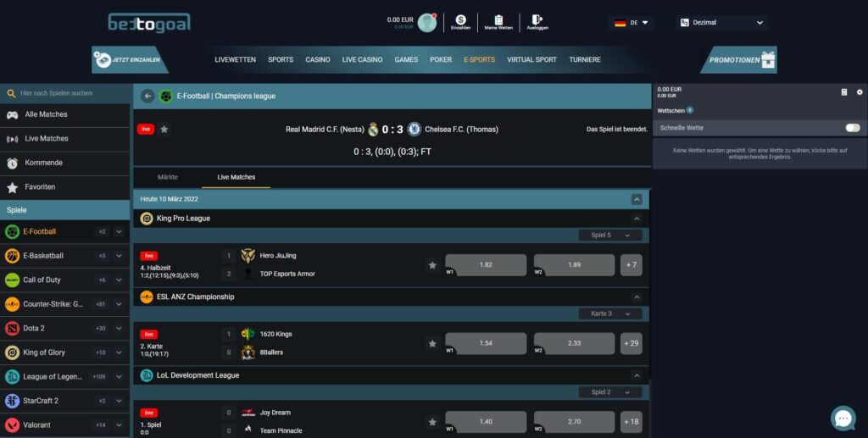Click the Valorant game icon
The height and width of the screenshot is (438, 868).
[12, 425]
